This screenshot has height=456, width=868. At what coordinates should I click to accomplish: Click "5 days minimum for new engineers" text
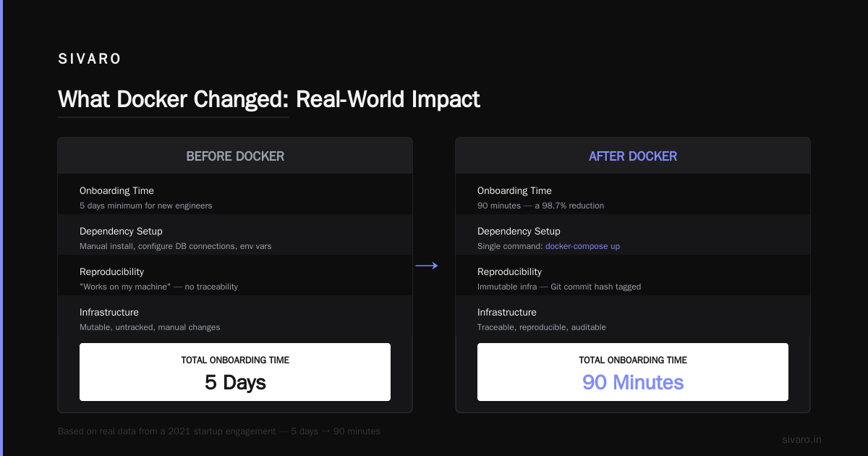(x=146, y=206)
